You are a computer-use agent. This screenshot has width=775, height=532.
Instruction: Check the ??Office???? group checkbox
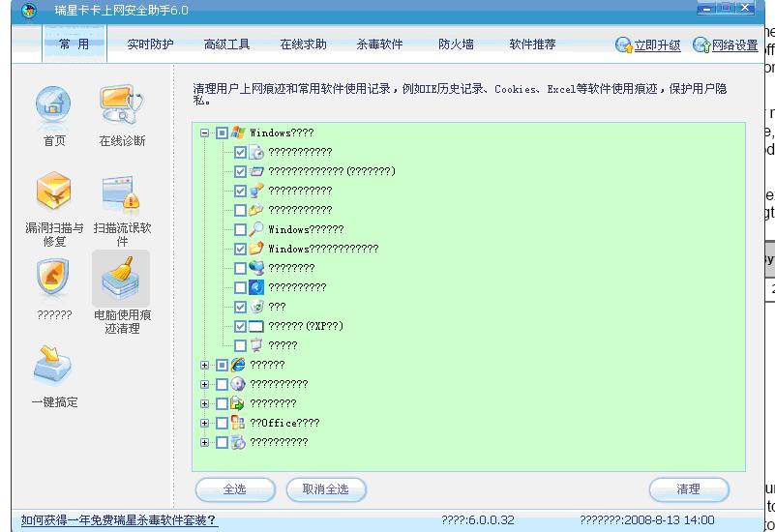click(222, 424)
